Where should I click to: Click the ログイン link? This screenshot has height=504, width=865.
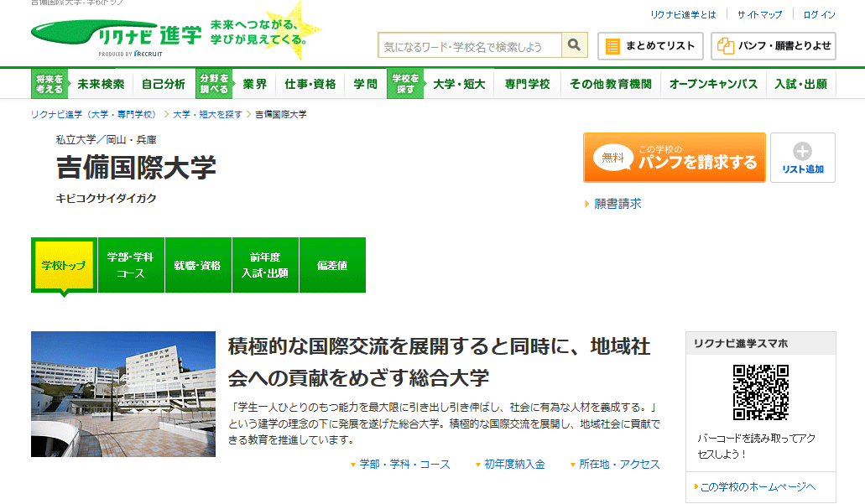point(819,15)
